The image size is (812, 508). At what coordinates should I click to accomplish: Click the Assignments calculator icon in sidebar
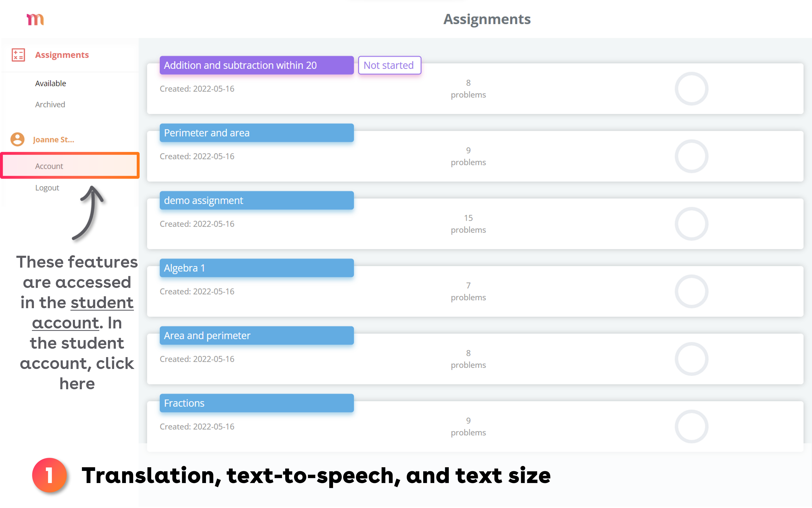point(18,55)
